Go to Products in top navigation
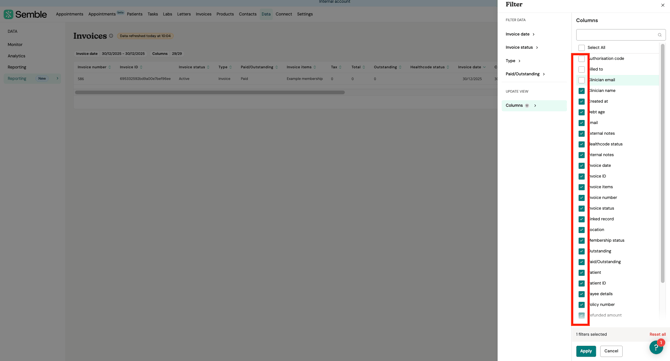The width and height of the screenshot is (670, 361). [225, 14]
